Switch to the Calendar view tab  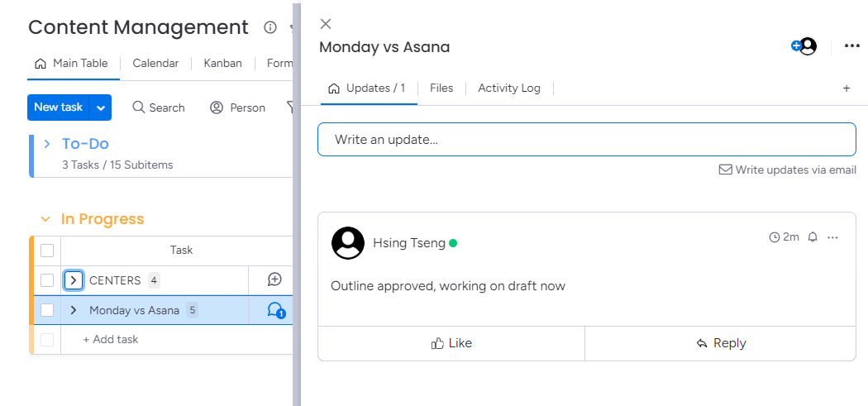point(155,63)
